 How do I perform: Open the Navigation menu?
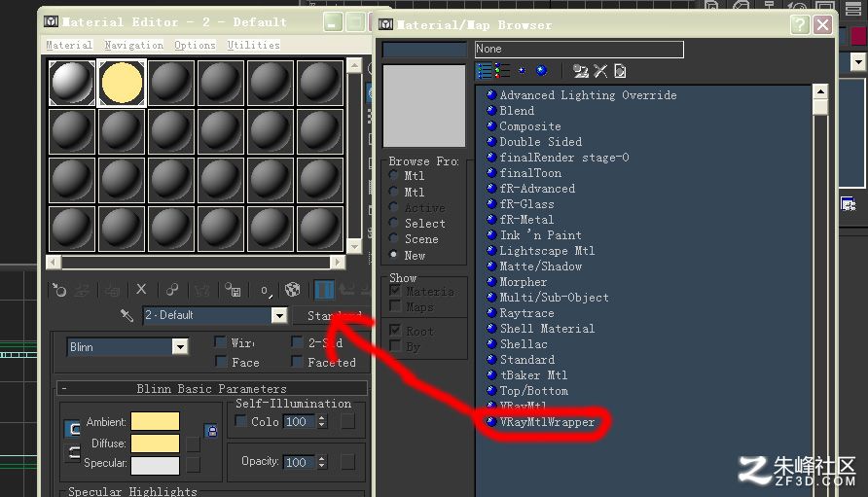(x=134, y=45)
